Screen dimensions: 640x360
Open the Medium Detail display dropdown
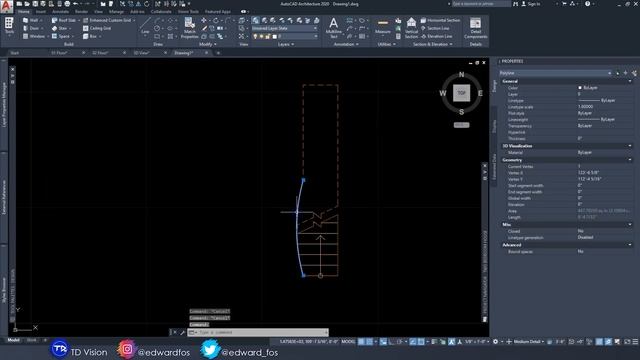pyautogui.click(x=529, y=342)
